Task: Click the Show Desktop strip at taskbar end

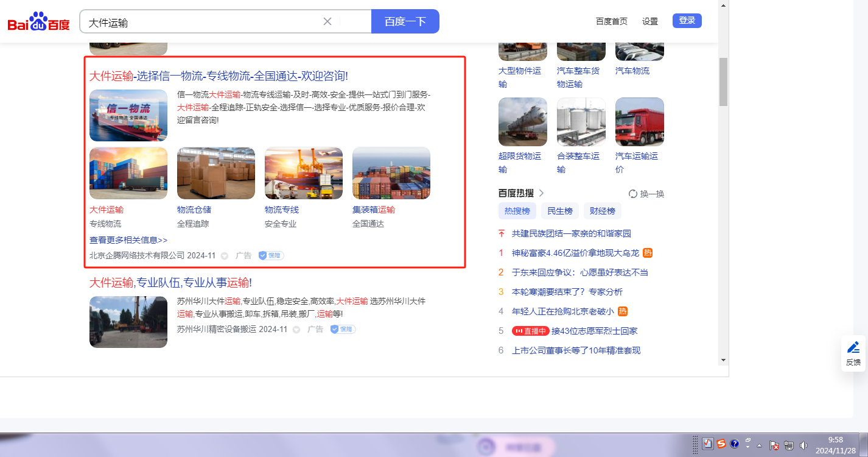Action: (x=864, y=445)
